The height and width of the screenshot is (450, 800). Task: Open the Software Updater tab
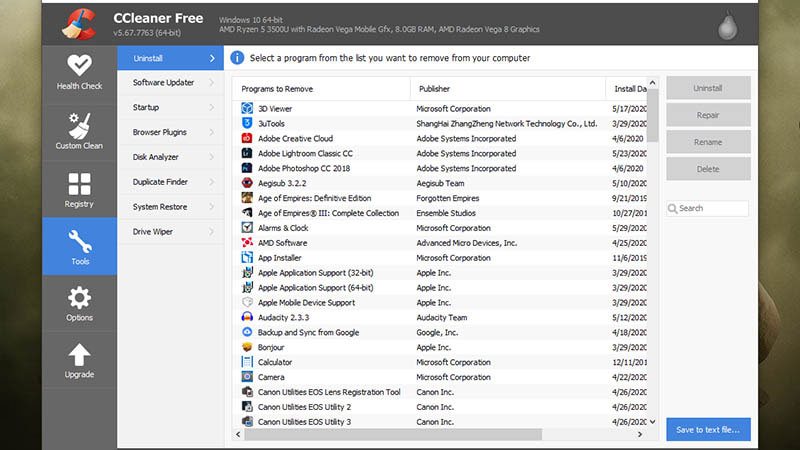164,83
